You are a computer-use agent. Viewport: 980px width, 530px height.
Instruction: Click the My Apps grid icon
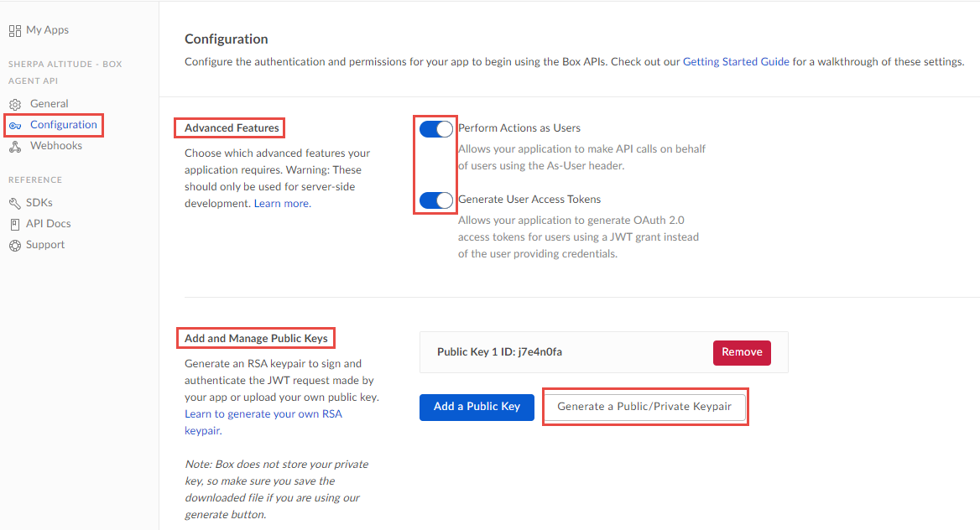[15, 30]
